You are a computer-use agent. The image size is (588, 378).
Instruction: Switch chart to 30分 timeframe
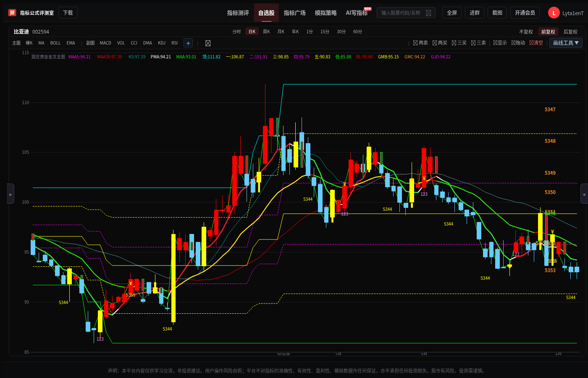click(341, 32)
